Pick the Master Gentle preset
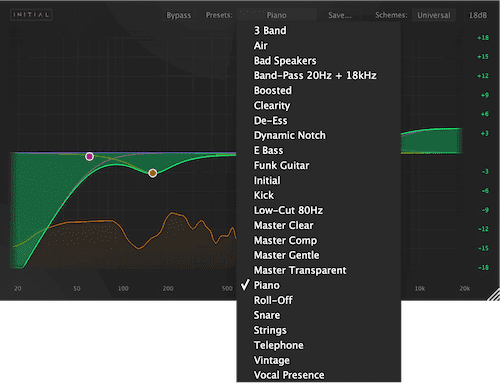Screen dimensions: 500x383 click(x=318, y=255)
